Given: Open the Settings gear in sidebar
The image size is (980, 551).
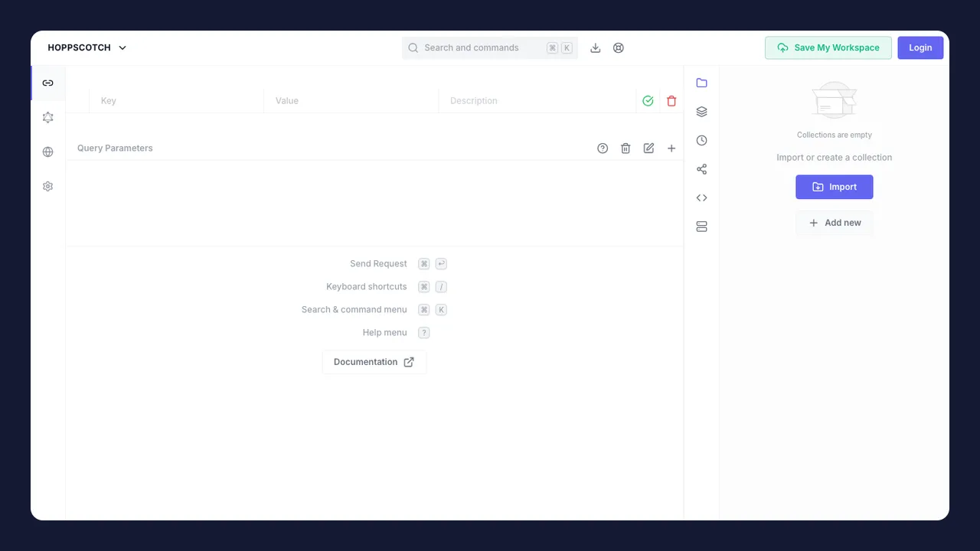Looking at the screenshot, I should coord(47,186).
